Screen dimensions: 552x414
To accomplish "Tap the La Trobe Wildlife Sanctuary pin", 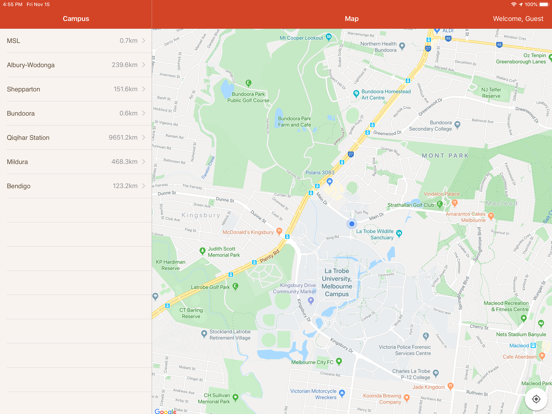I will (x=399, y=233).
